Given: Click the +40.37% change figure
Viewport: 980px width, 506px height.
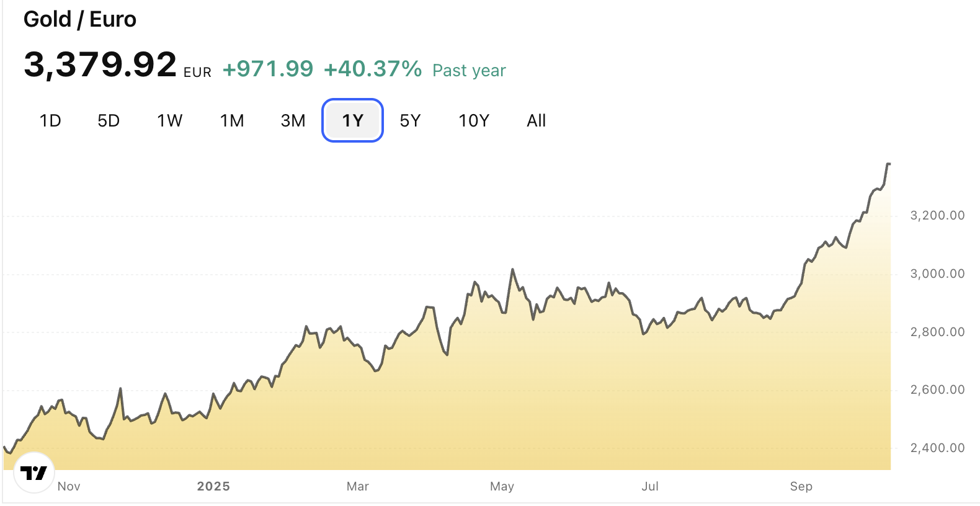Looking at the screenshot, I should (x=373, y=69).
